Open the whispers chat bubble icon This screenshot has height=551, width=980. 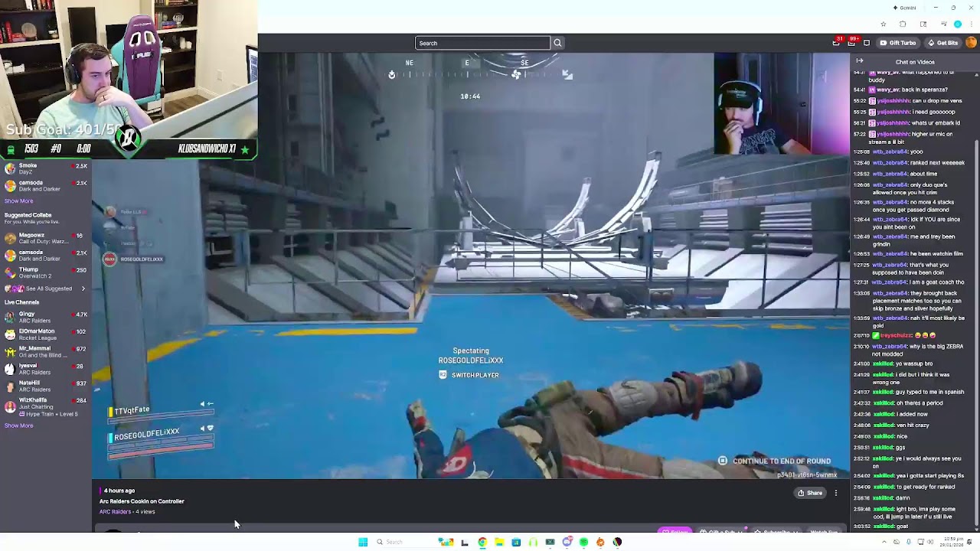click(867, 43)
